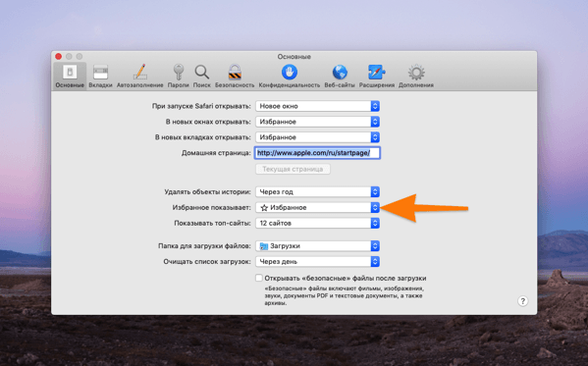The image size is (588, 366).
Task: Click the «Текущая страница» button
Action: 293,169
